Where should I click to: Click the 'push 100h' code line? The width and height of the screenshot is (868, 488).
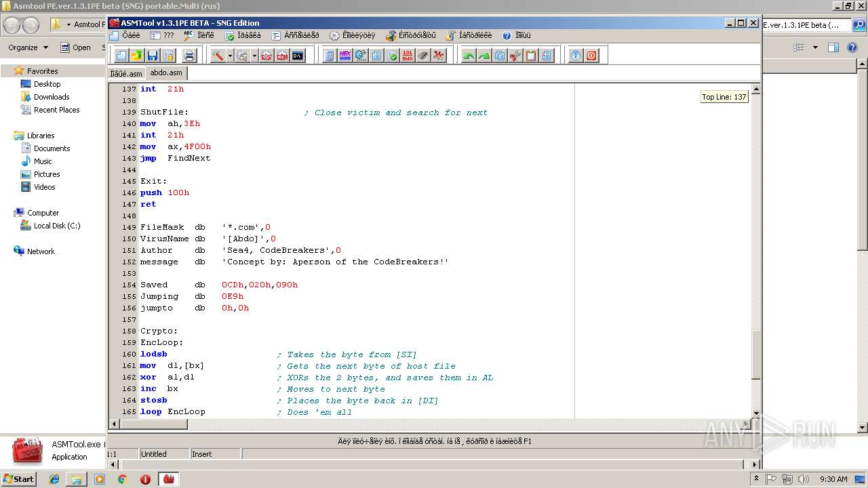165,192
